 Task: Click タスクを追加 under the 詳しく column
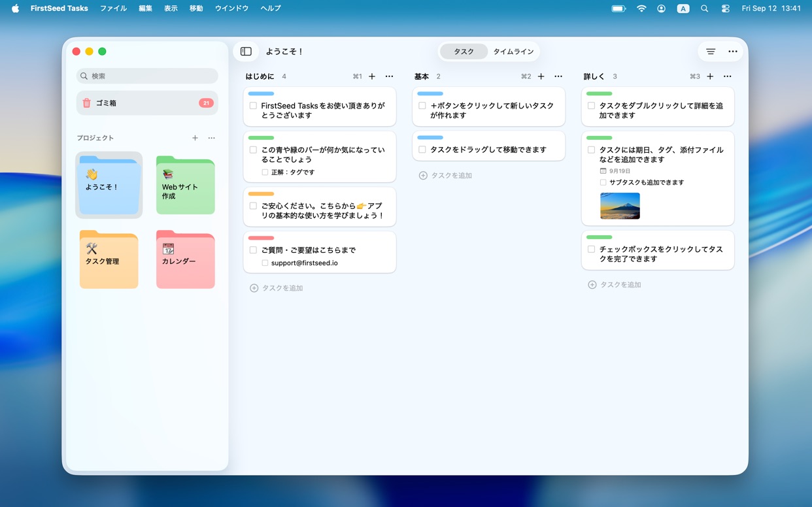click(615, 285)
